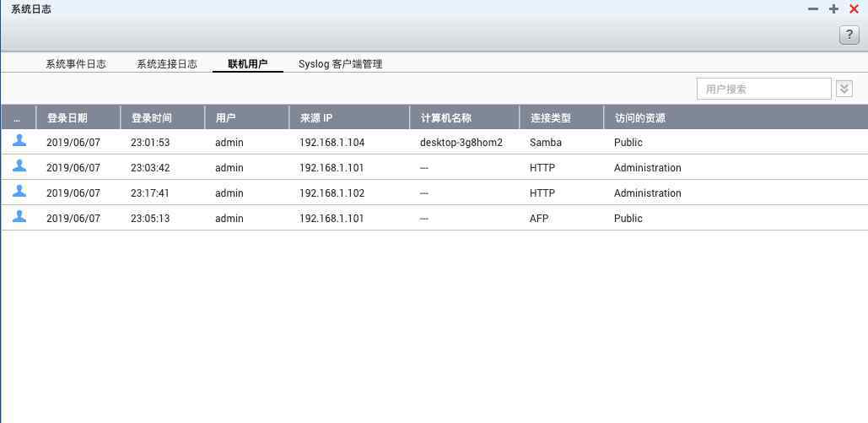Sort by 用户 column header
This screenshot has width=868, height=423.
click(247, 117)
